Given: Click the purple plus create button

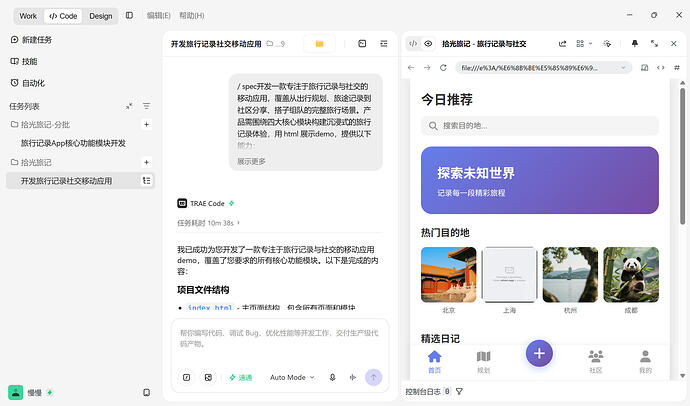Looking at the screenshot, I should coord(539,353).
